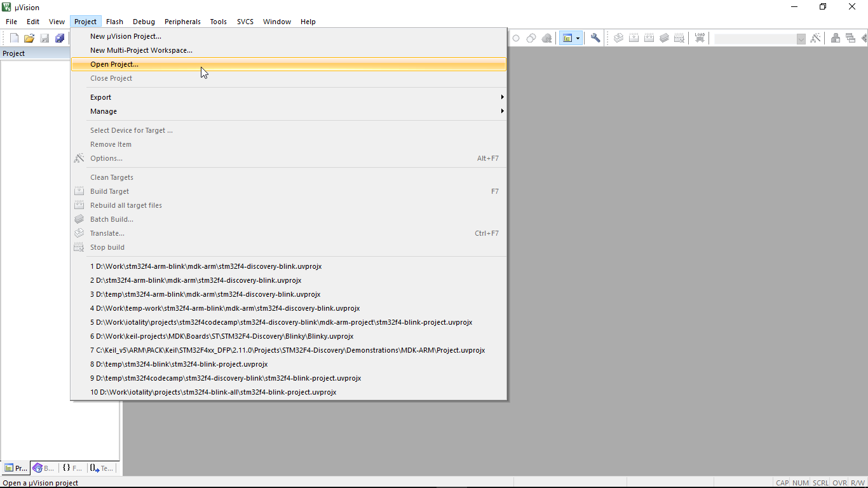868x488 pixels.
Task: Open the Debug menu
Action: (144, 22)
